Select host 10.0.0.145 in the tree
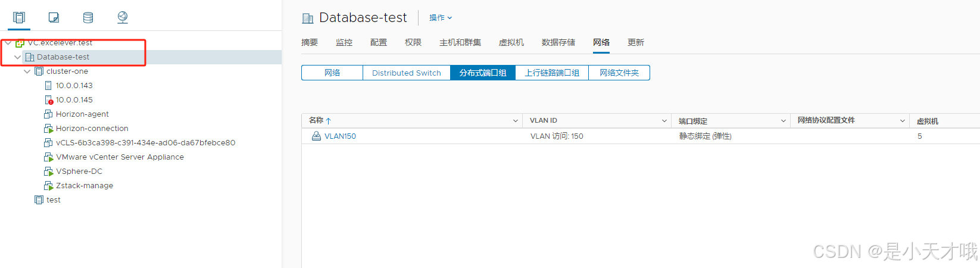 tap(74, 100)
